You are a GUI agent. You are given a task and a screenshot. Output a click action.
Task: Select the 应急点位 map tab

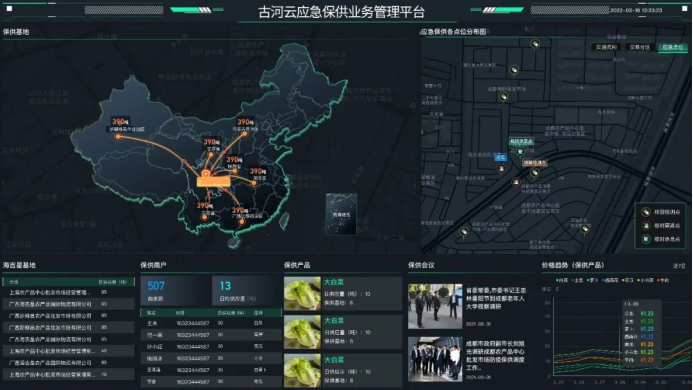673,47
